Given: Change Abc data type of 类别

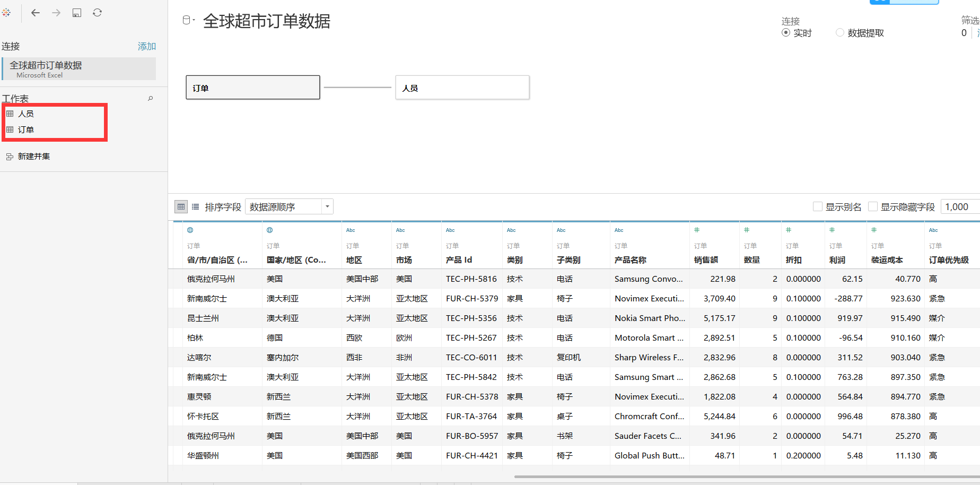Looking at the screenshot, I should 511,230.
